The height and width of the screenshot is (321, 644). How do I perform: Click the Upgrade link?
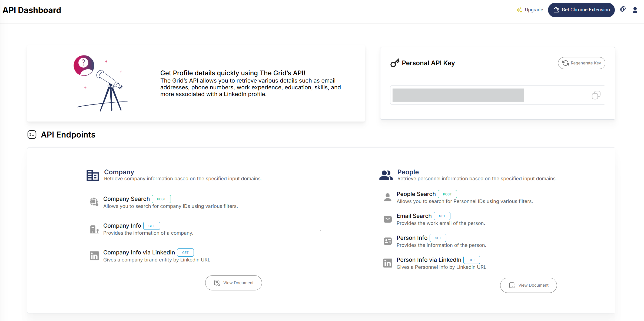530,10
